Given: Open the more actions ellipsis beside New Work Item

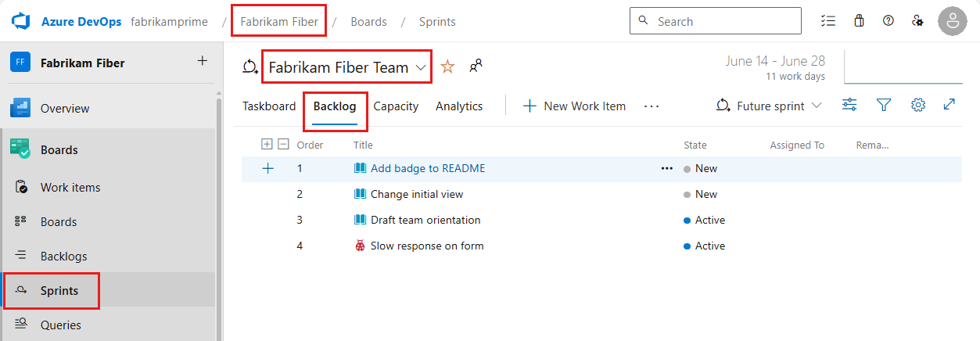Looking at the screenshot, I should pyautogui.click(x=652, y=106).
